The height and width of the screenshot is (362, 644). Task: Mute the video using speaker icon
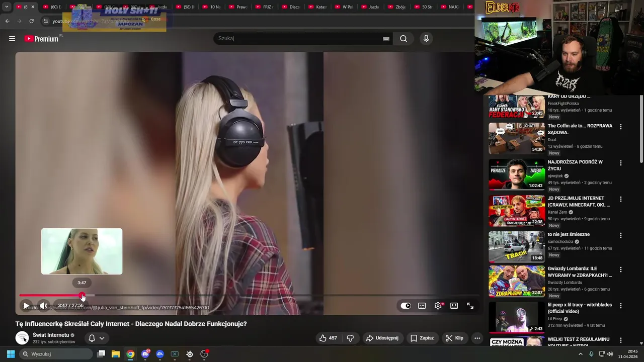click(x=44, y=306)
